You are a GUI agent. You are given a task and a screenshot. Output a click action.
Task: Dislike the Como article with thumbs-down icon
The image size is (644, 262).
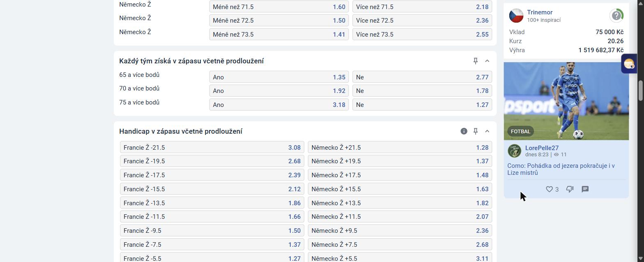[570, 189]
